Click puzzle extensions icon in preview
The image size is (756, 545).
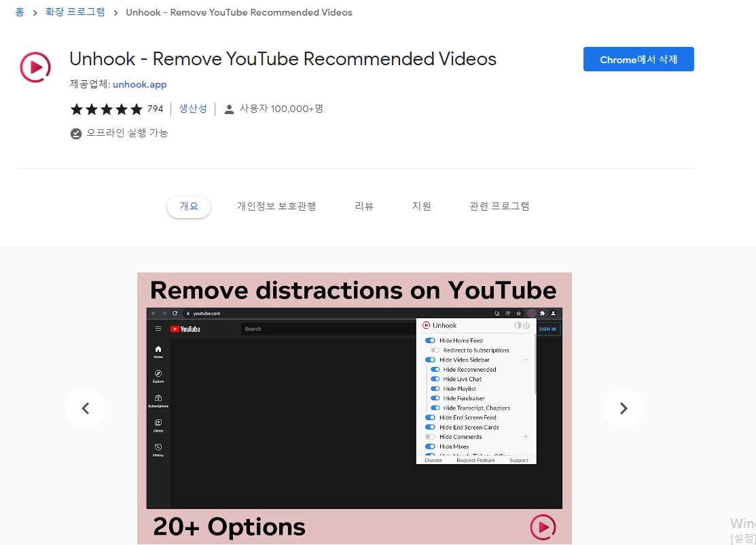(x=543, y=313)
